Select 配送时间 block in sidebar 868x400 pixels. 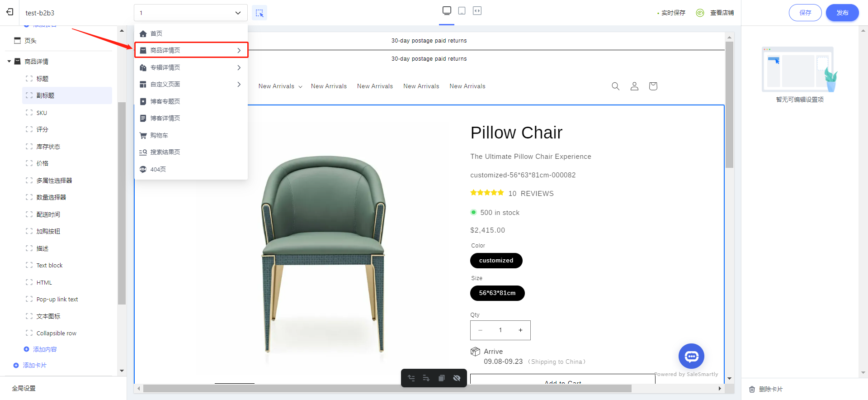(x=67, y=214)
